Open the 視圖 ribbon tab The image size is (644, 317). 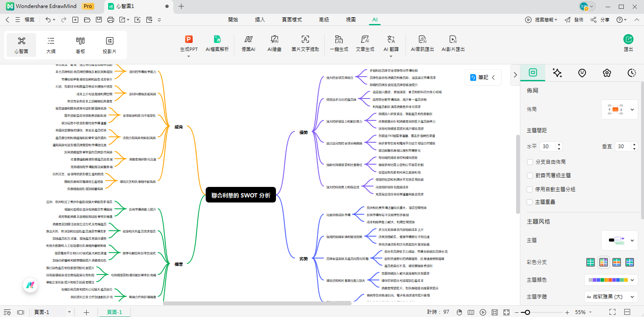pyautogui.click(x=350, y=19)
